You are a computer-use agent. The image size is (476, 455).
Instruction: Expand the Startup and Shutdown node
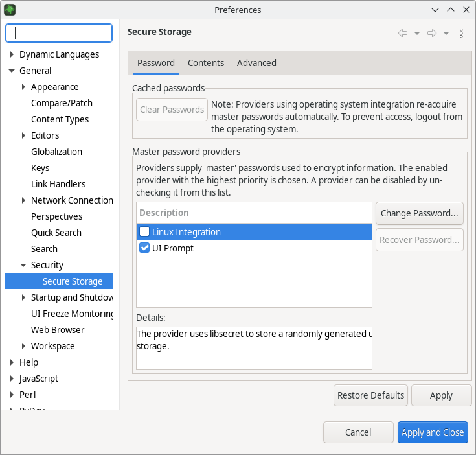pyautogui.click(x=23, y=297)
